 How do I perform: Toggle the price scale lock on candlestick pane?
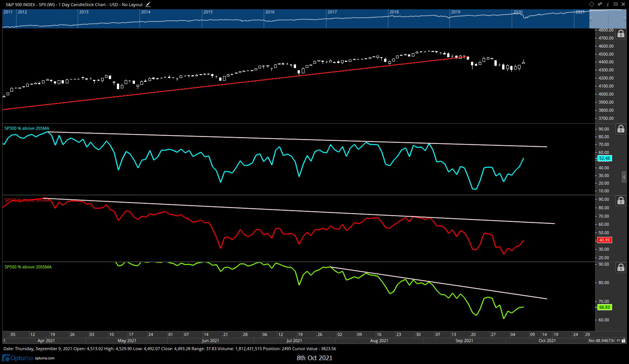621,34
